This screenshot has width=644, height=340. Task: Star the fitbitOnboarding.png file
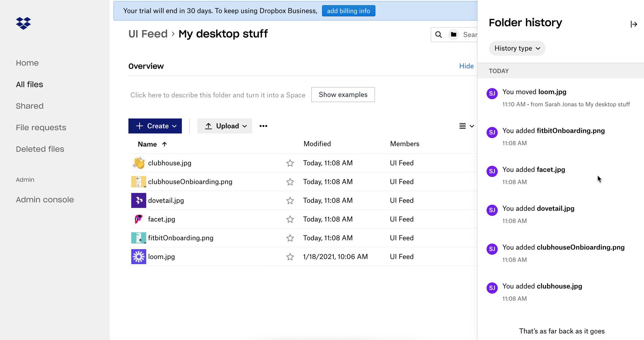click(290, 238)
